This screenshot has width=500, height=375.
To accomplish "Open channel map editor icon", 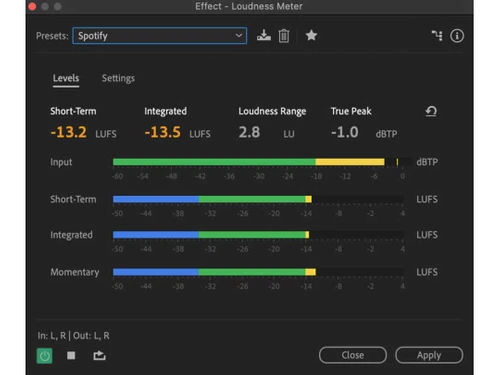I will point(437,35).
